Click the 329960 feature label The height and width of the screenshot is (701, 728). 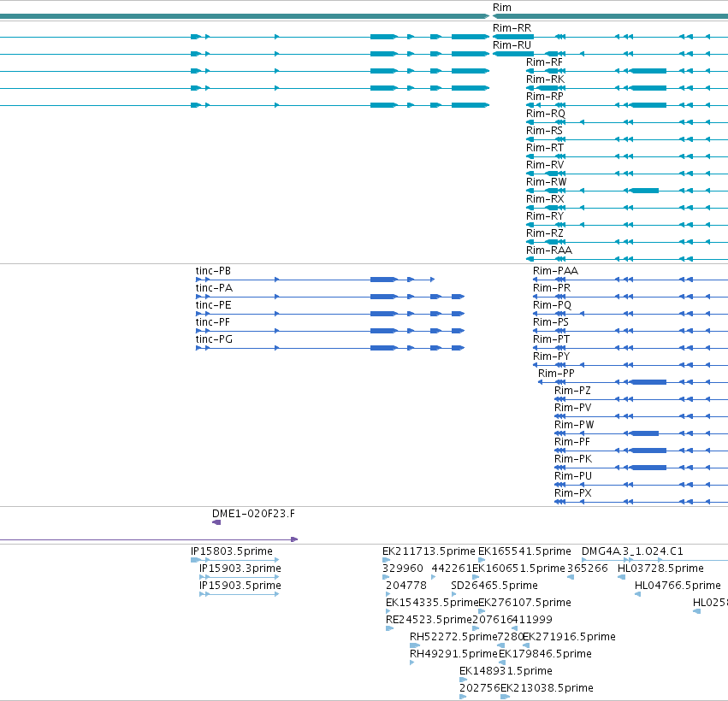coord(403,568)
